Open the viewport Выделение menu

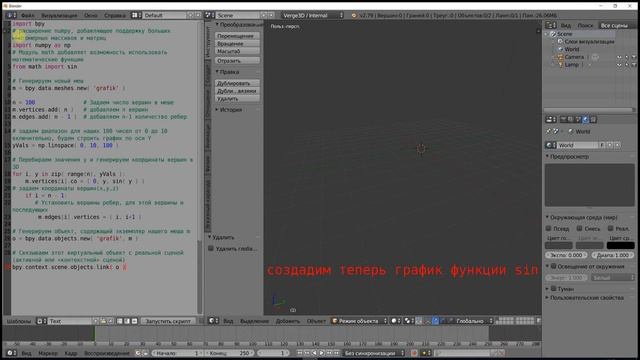point(254,321)
